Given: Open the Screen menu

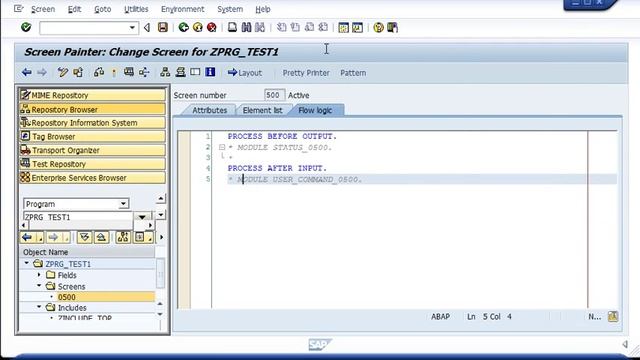Looking at the screenshot, I should click(43, 9).
